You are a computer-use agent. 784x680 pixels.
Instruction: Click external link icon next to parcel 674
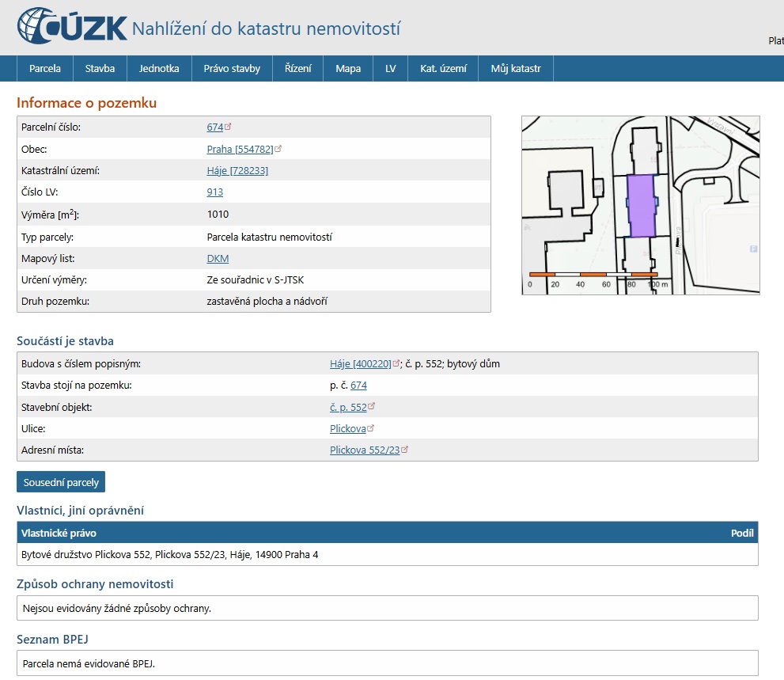click(x=229, y=127)
